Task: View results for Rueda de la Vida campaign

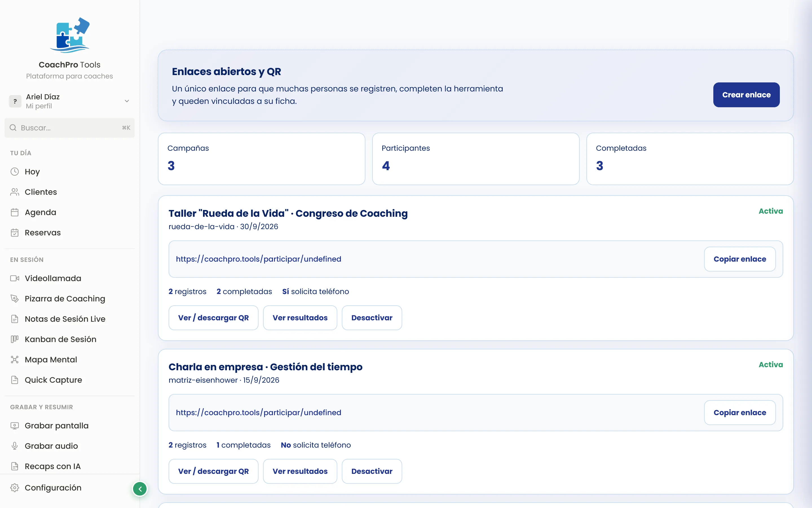Action: (300, 318)
